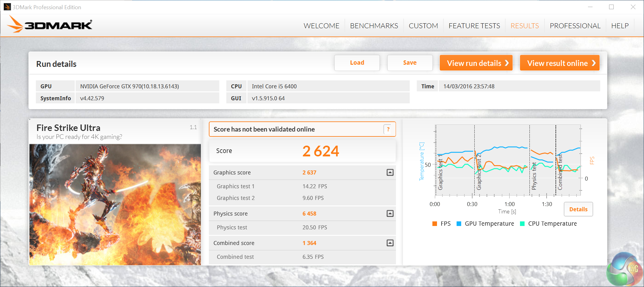The height and width of the screenshot is (287, 644).
Task: Click the Graphics test 2 marker in chart
Action: tap(479, 172)
